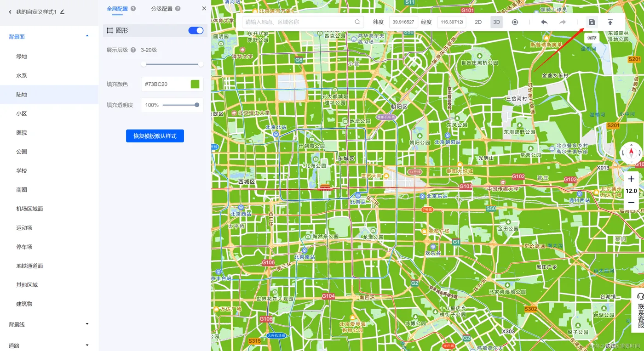This screenshot has width=644, height=351.
Task: Click the 12.0 zoom level readout
Action: point(631,191)
